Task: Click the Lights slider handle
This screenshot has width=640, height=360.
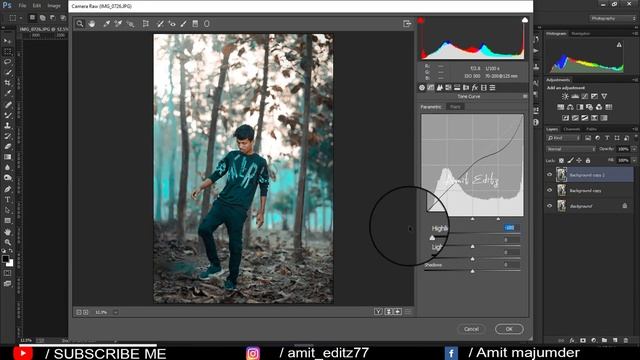Action: tap(472, 247)
